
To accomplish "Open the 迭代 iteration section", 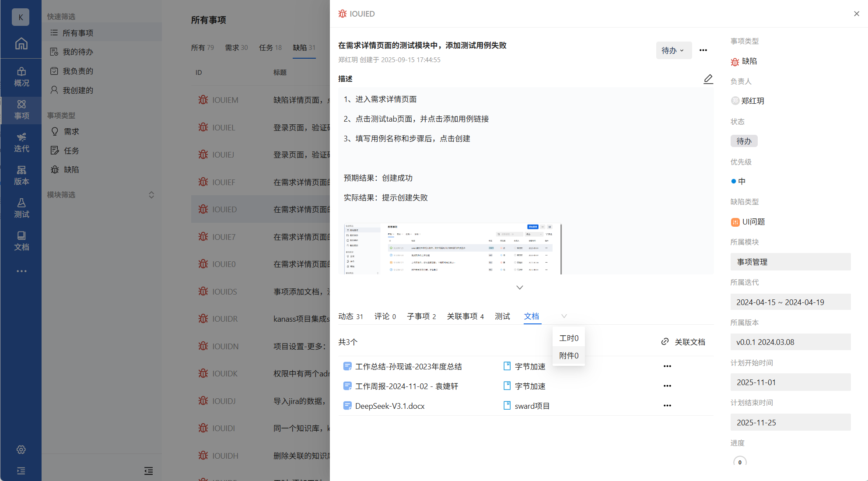I will [21, 143].
